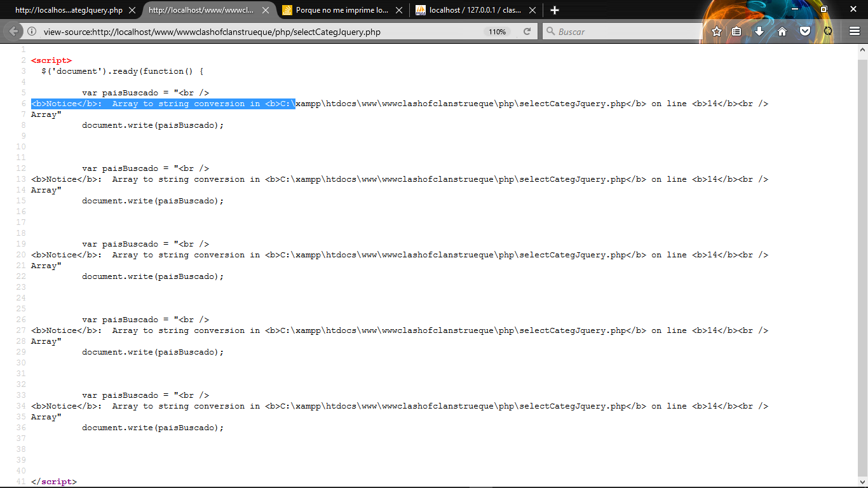Close the Firefox window

(x=852, y=9)
